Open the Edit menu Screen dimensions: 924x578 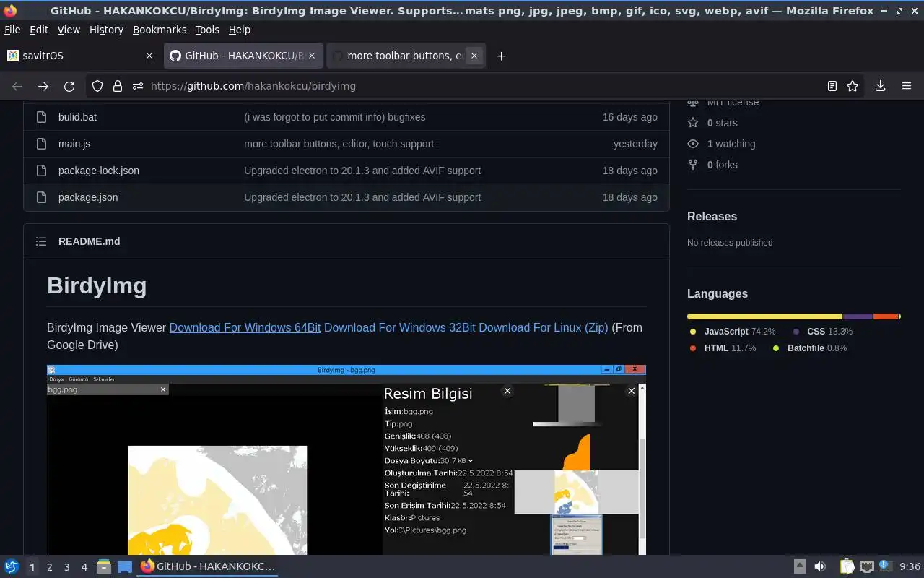(39, 30)
